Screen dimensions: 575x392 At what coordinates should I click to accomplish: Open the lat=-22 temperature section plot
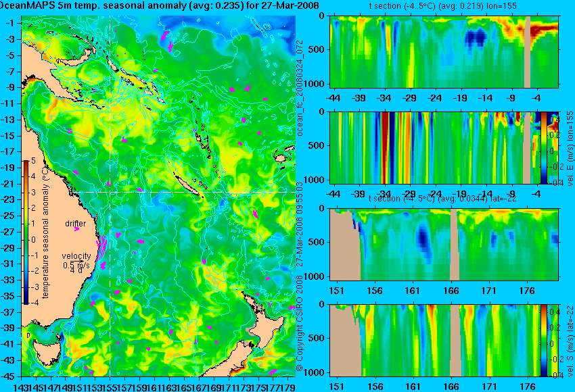(444, 245)
